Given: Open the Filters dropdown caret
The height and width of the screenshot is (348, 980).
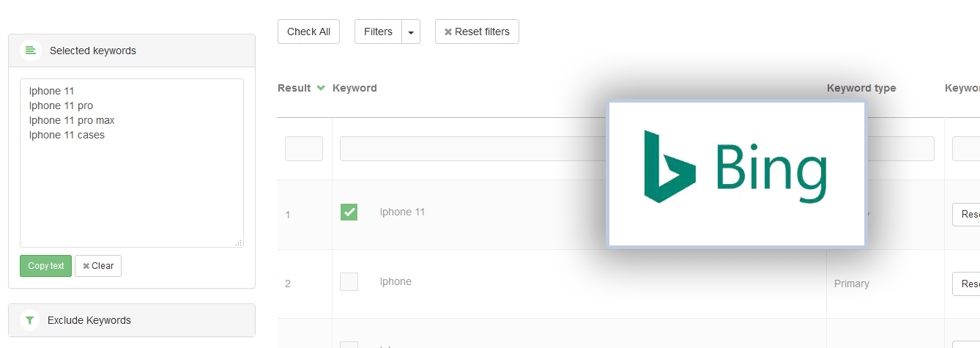Looking at the screenshot, I should (411, 32).
